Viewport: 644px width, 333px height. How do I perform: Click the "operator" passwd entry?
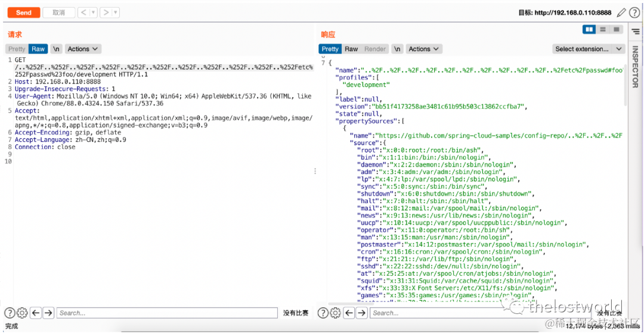click(435, 230)
